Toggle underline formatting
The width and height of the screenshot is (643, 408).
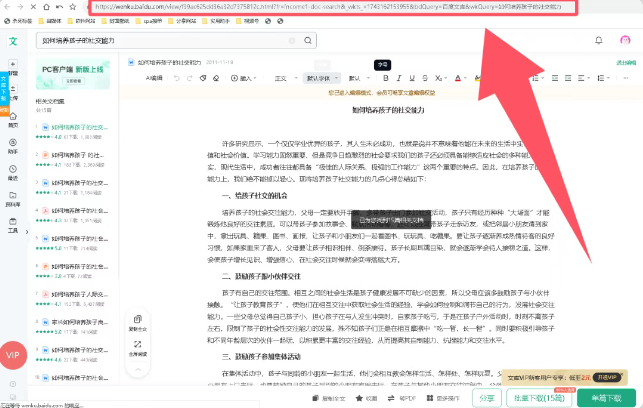(x=412, y=78)
